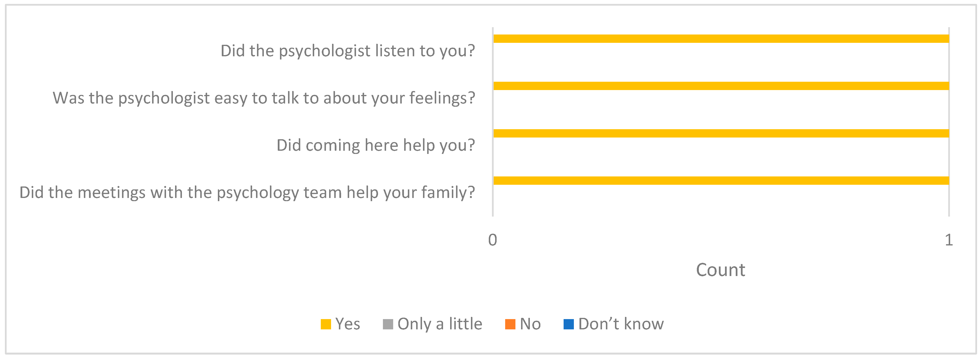Click the bar for easy to talk question
980x358 pixels.
coord(721,86)
